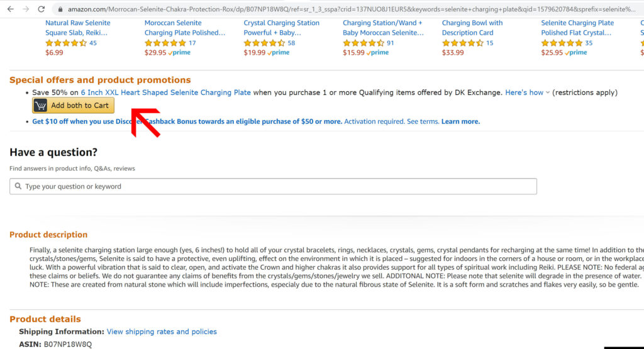
Task: Click the browser forward arrow
Action: tap(26, 9)
